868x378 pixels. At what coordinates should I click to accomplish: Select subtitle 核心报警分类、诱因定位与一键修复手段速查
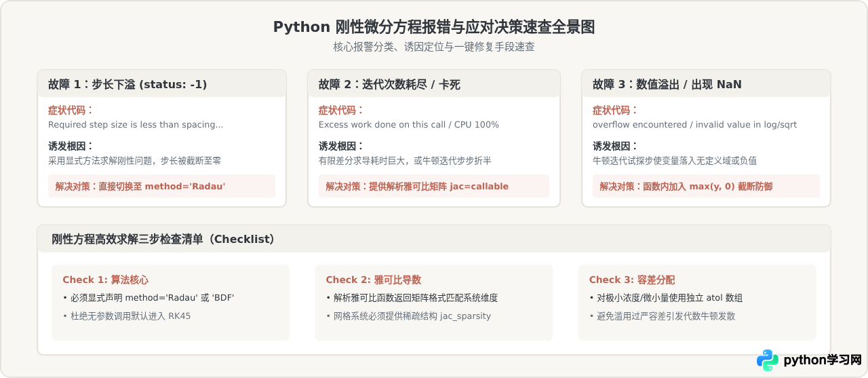click(434, 47)
